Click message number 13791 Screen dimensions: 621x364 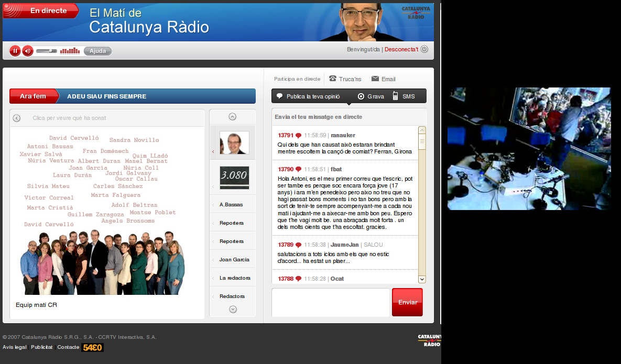tap(286, 135)
